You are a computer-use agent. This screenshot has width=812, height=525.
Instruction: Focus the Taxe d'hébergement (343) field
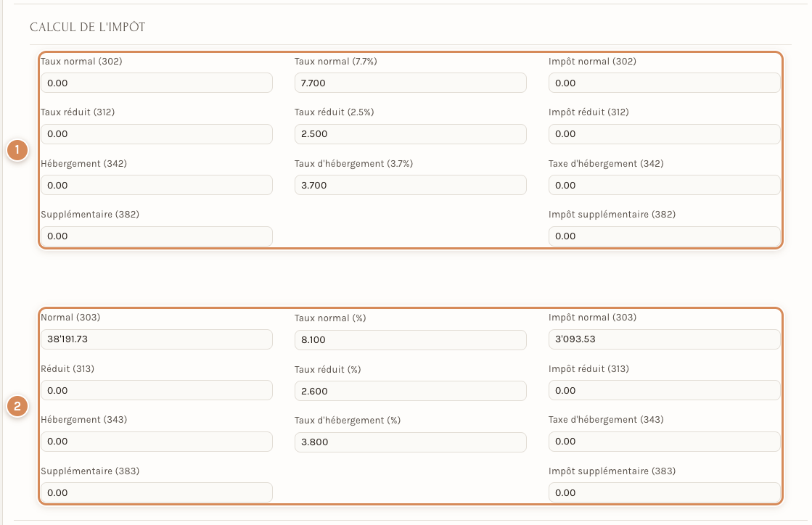pos(664,442)
